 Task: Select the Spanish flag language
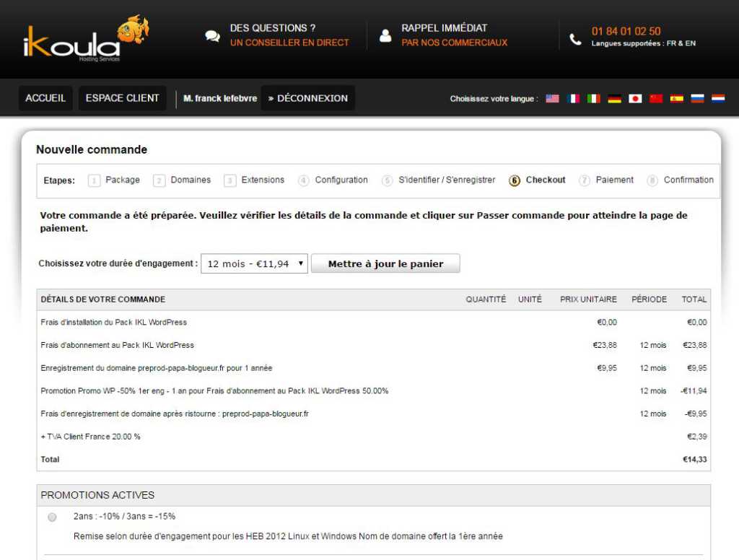coord(676,99)
